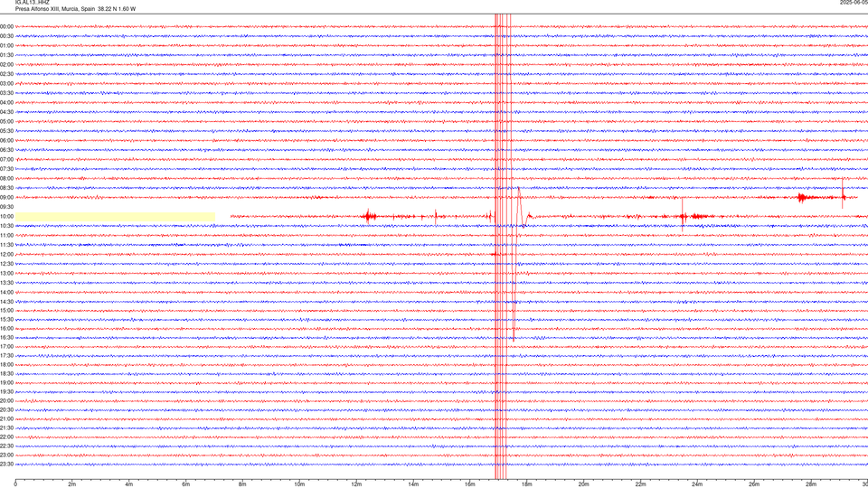The image size is (868, 488).
Task: Select the 10:30 time label
Action: 6,226
